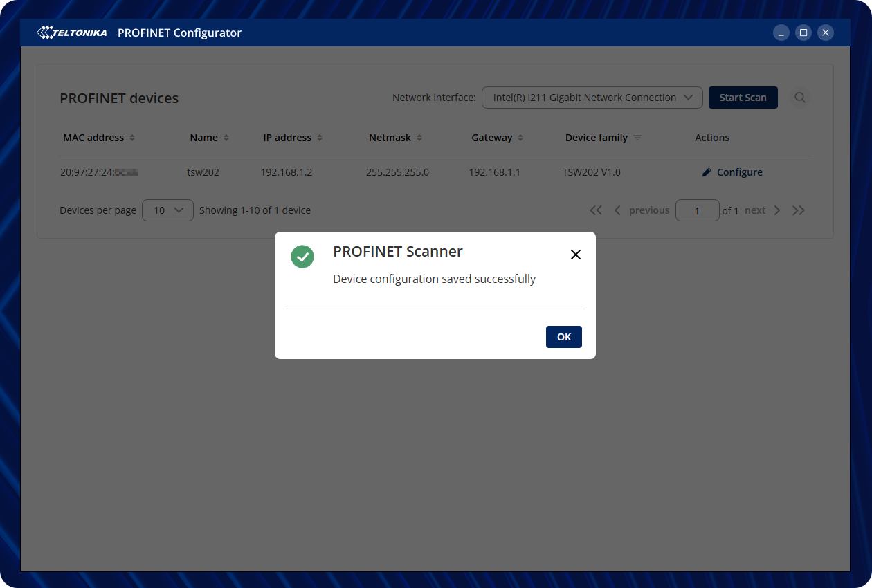Image resolution: width=872 pixels, height=588 pixels.
Task: Maximize the PROFINET Configurator window
Action: click(x=803, y=33)
